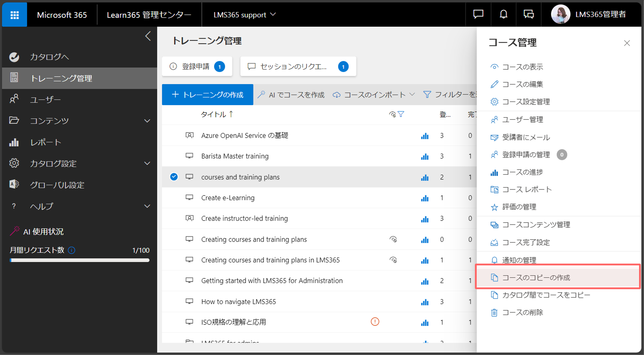The width and height of the screenshot is (644, 355).
Task: Open the AI 使用状況 wand link
Action: [36, 231]
